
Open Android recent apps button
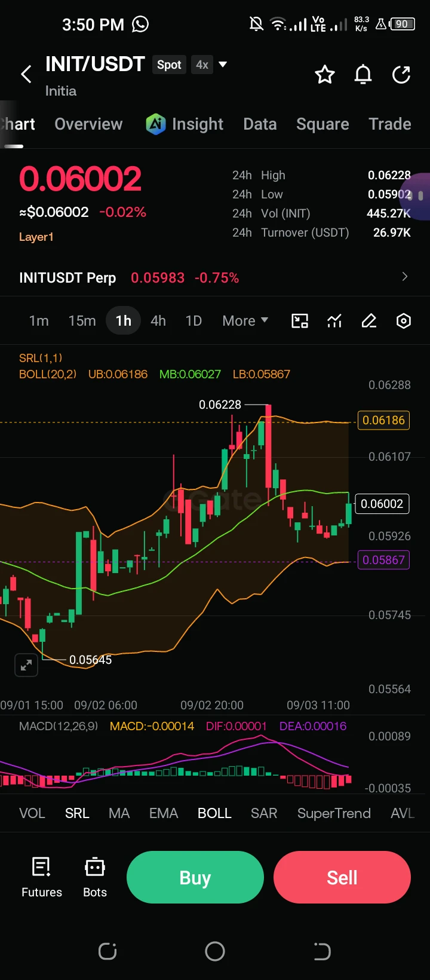click(107, 951)
